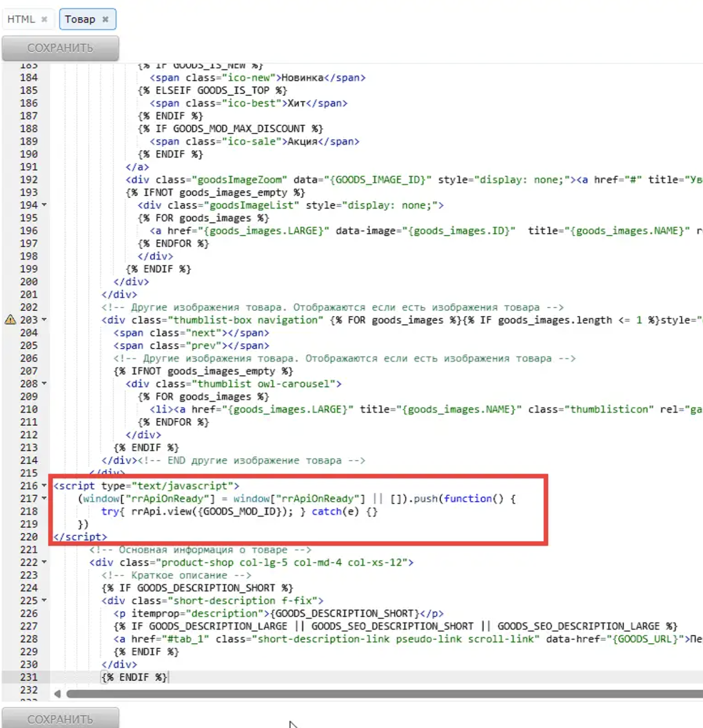Click the comment Краткое описание

(176, 575)
